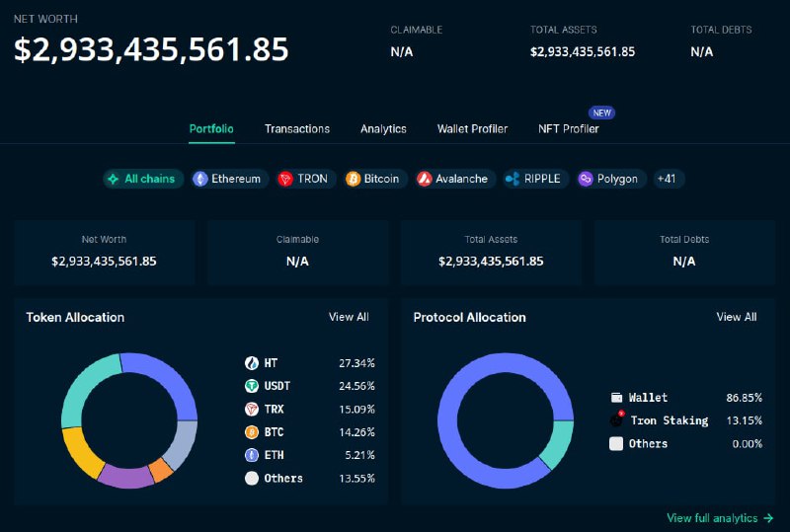Open View All in Protocol Allocation

[737, 317]
